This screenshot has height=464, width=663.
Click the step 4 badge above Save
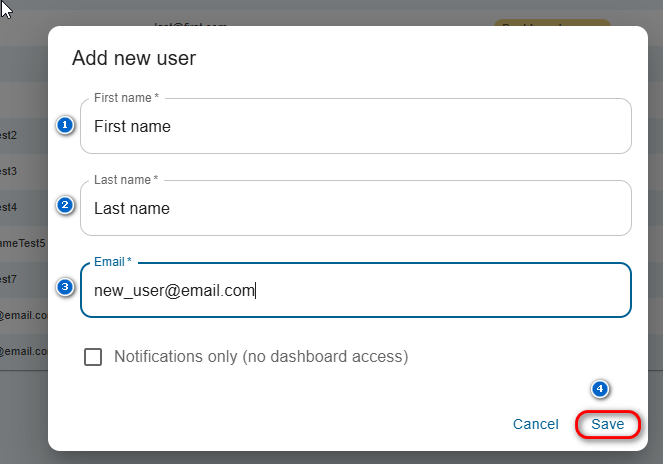coord(600,388)
